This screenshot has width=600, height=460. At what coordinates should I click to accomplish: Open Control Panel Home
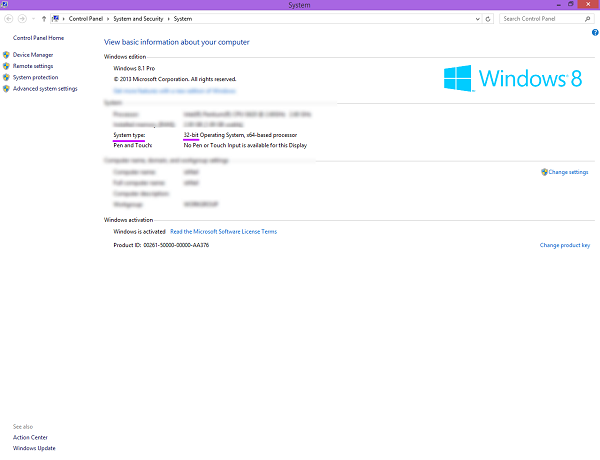pos(38,38)
